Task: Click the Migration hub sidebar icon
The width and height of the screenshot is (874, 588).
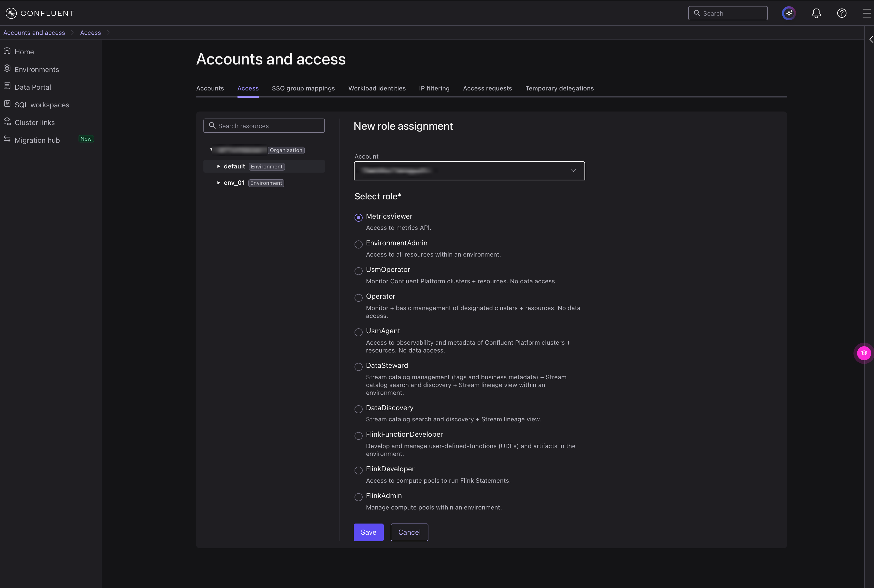Action: (x=7, y=139)
